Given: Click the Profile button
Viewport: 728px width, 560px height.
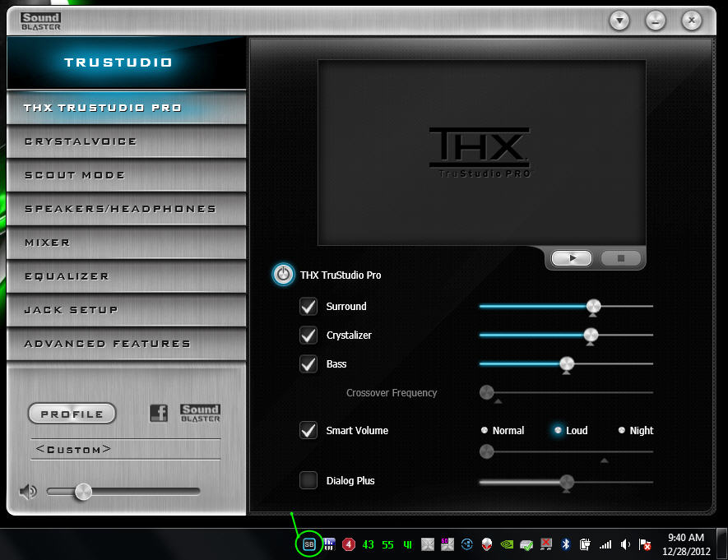Looking at the screenshot, I should [72, 414].
